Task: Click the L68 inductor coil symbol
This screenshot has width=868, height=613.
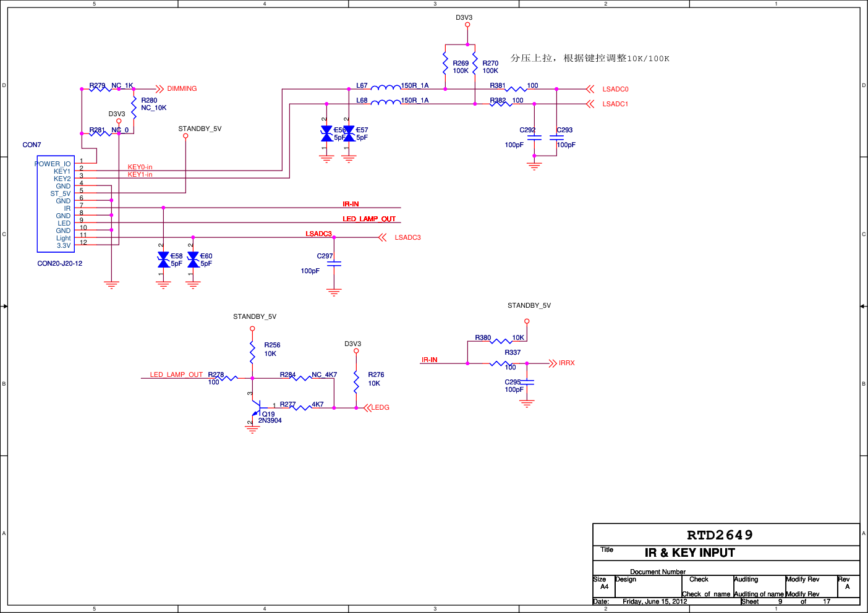Action: click(x=386, y=102)
